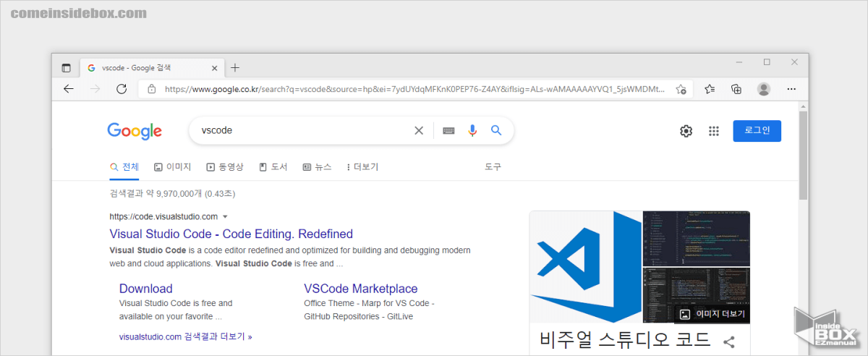Select the vscode - Google 검색 browser tab
Image resolution: width=868 pixels, height=356 pixels.
[151, 68]
